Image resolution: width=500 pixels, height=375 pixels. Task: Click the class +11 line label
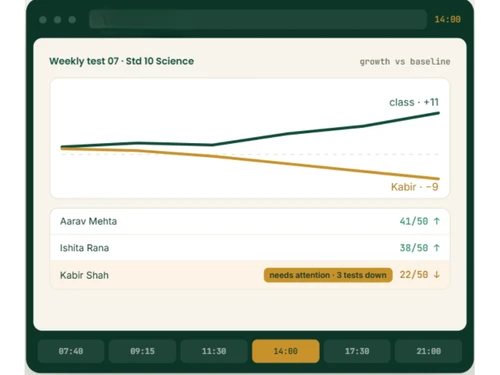[414, 102]
